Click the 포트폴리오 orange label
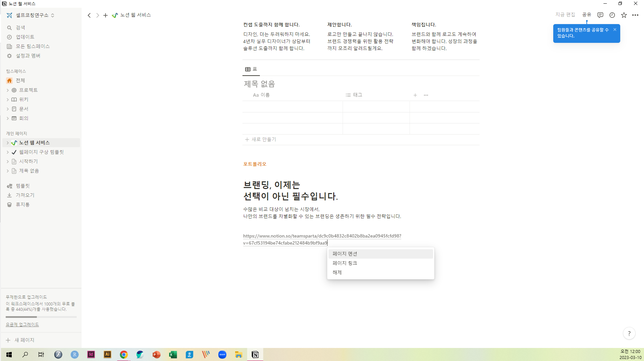Screen dimensions: 644x361 point(255,164)
